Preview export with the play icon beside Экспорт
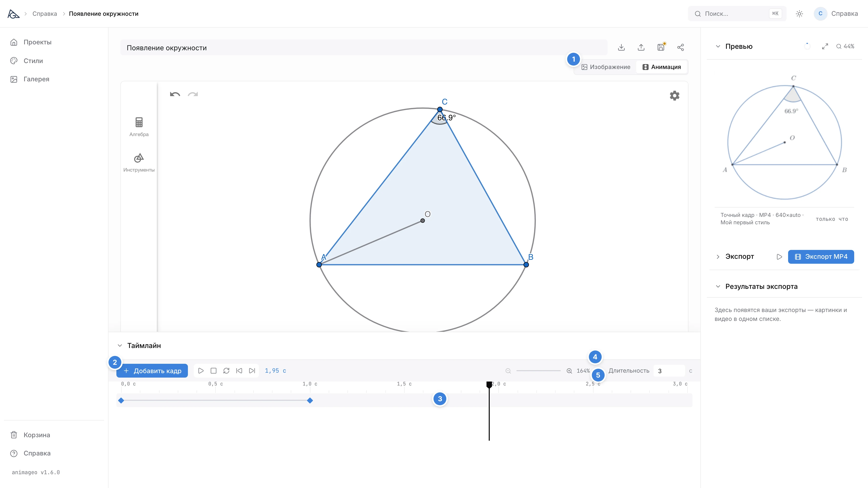 click(x=779, y=257)
